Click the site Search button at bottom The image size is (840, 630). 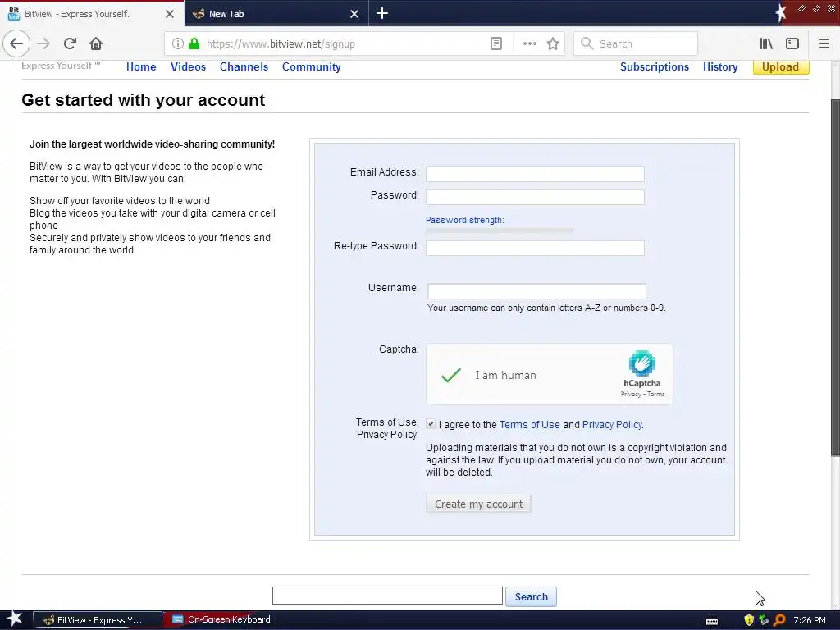(x=531, y=596)
